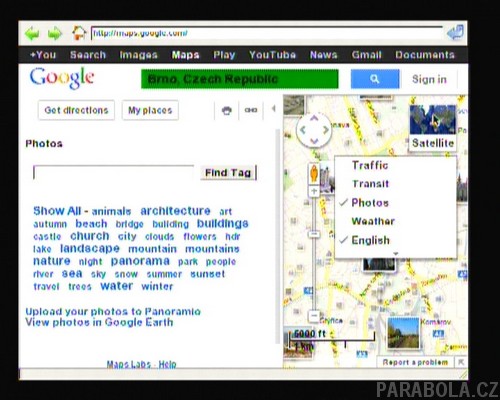The width and height of the screenshot is (500, 400).
Task: Collapse the side panel arrow
Action: click(x=274, y=109)
